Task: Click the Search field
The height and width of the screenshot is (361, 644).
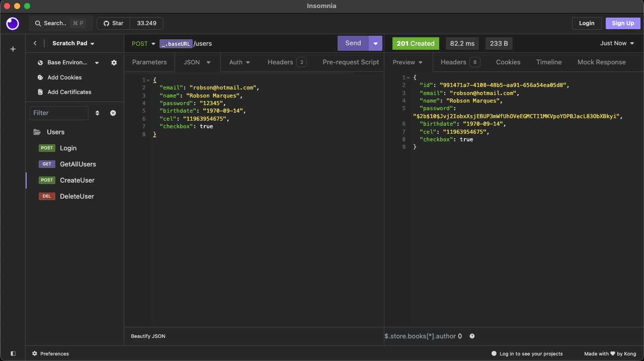Action: click(61, 23)
